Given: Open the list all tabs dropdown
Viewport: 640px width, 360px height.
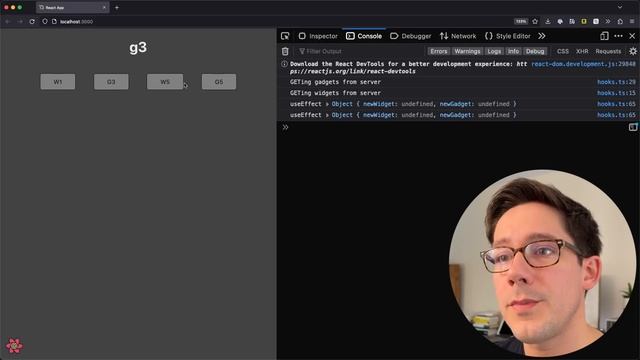Looking at the screenshot, I should tap(620, 7).
